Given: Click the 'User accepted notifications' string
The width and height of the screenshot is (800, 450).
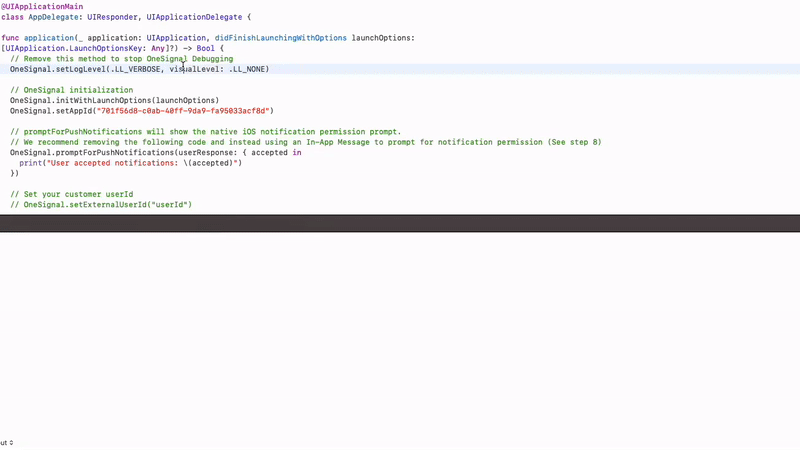Looking at the screenshot, I should [x=130, y=163].
